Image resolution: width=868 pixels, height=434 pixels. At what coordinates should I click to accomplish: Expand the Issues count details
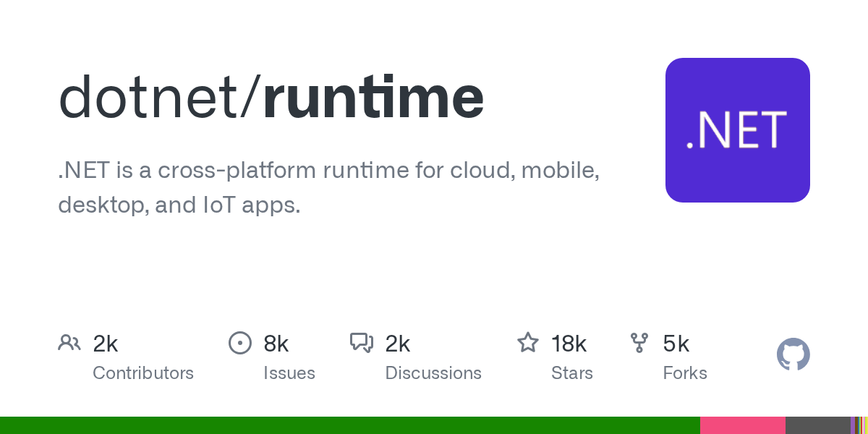pos(276,344)
